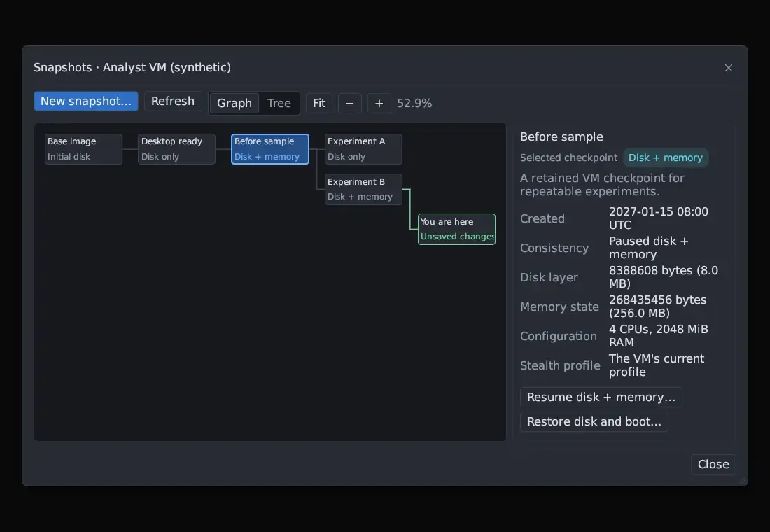Click the 4 CPUs, 2048 MiB RAM value
Screen dimensions: 770x532
tap(659, 336)
